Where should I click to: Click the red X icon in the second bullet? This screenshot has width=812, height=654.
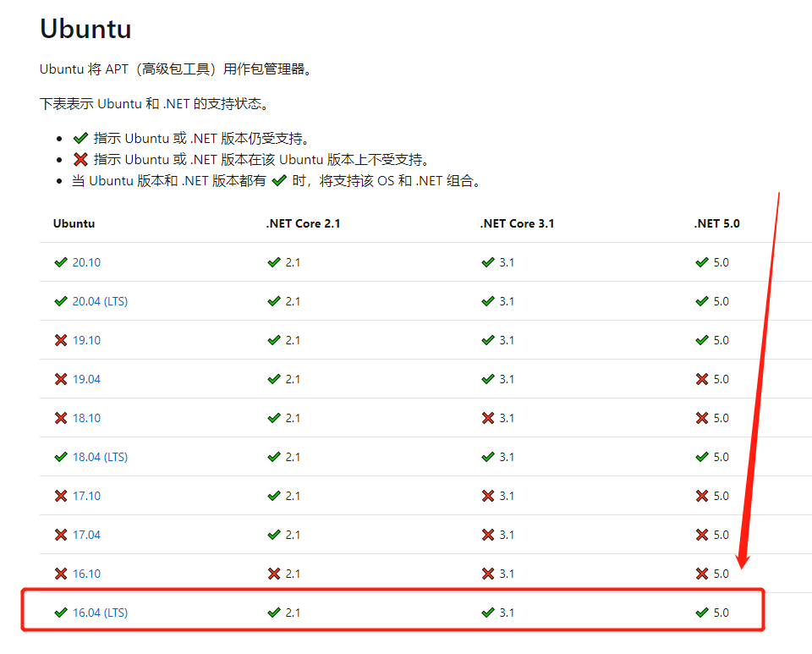(82, 159)
